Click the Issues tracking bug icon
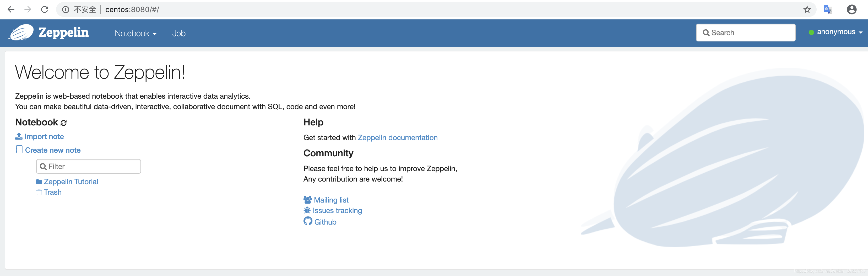 pos(307,210)
